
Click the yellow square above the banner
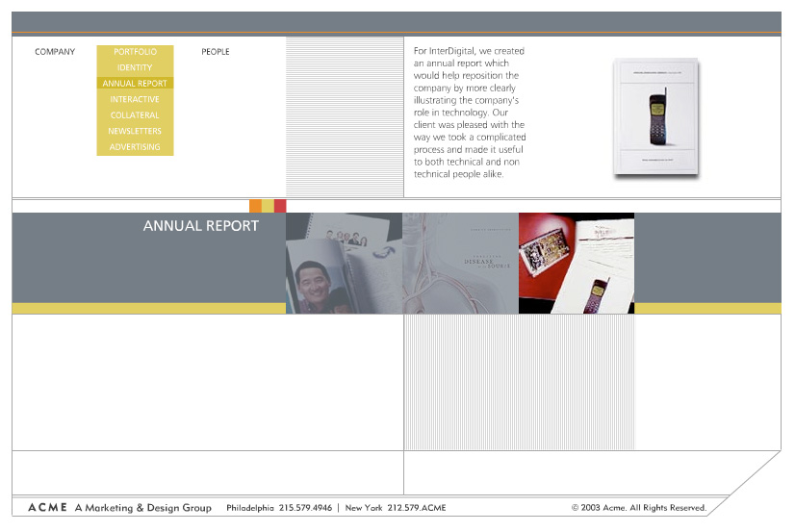tap(268, 206)
